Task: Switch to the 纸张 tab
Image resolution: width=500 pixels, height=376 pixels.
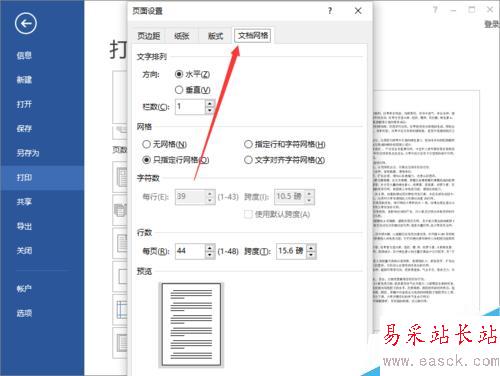Action: pyautogui.click(x=182, y=36)
